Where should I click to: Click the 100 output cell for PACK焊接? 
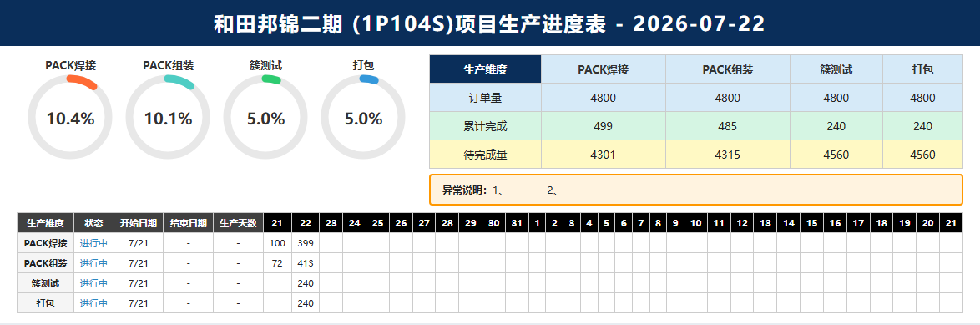(277, 242)
